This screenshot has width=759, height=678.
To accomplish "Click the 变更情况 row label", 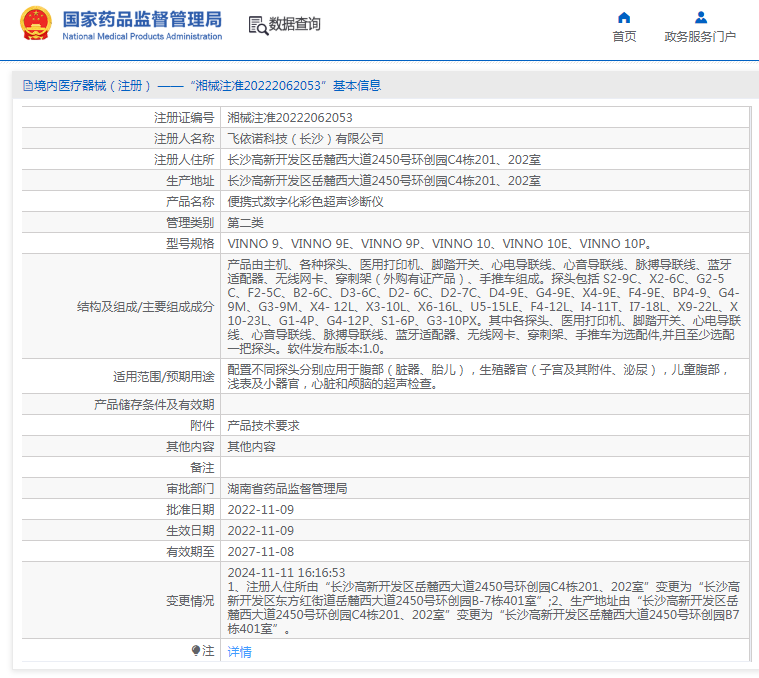I will click(x=190, y=601).
